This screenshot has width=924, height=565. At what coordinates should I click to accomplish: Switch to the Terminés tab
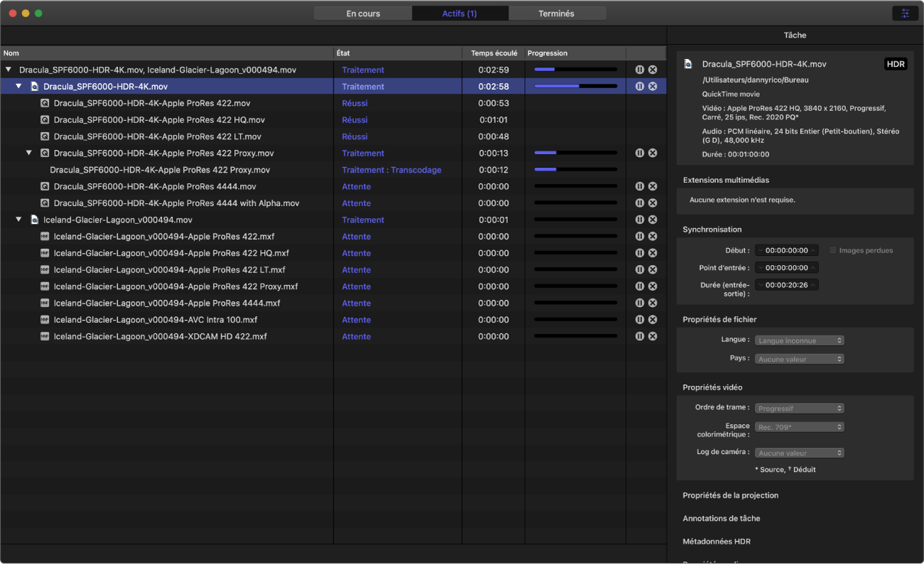click(x=556, y=14)
